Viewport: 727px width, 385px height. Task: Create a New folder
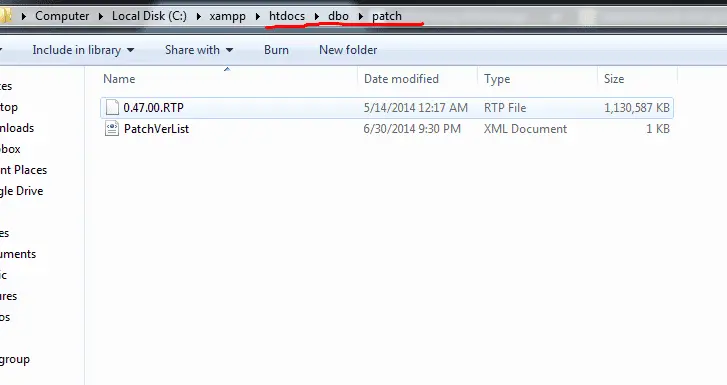(348, 50)
